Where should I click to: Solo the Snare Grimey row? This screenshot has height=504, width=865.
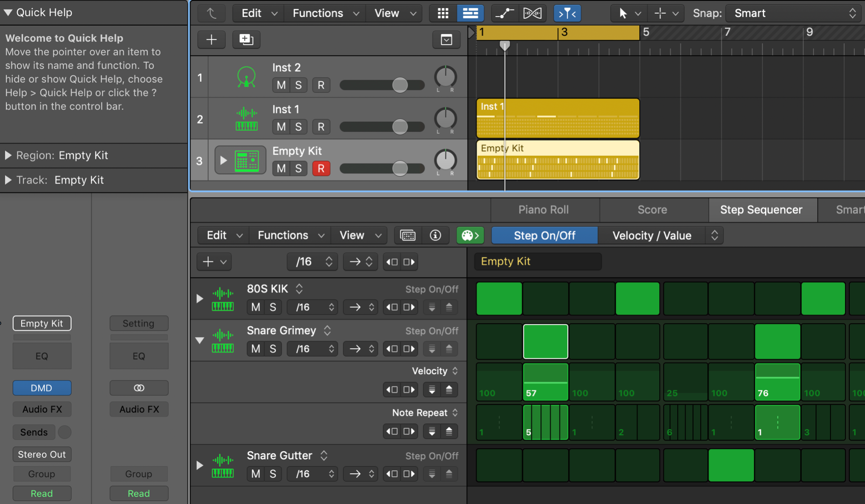coord(273,349)
